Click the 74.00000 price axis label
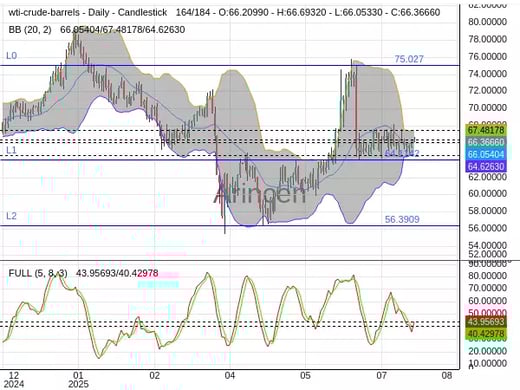 pyautogui.click(x=487, y=74)
